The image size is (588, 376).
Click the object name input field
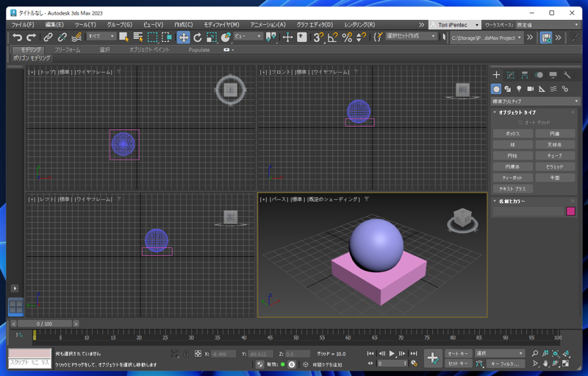(x=528, y=211)
